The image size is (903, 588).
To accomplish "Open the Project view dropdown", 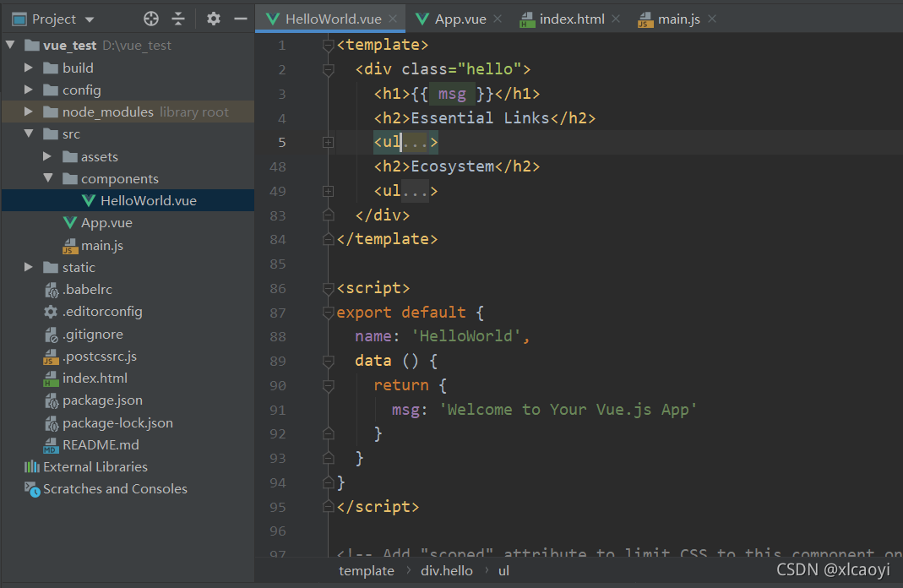I will coord(90,19).
